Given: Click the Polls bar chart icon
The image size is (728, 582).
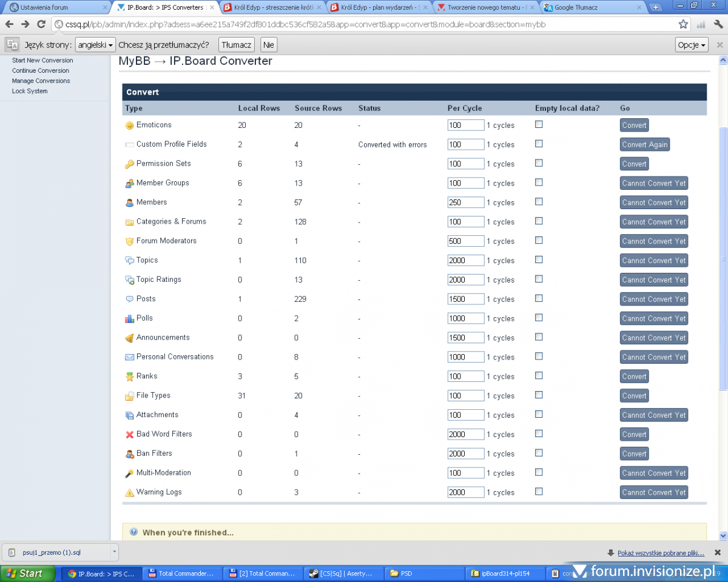Looking at the screenshot, I should point(129,319).
